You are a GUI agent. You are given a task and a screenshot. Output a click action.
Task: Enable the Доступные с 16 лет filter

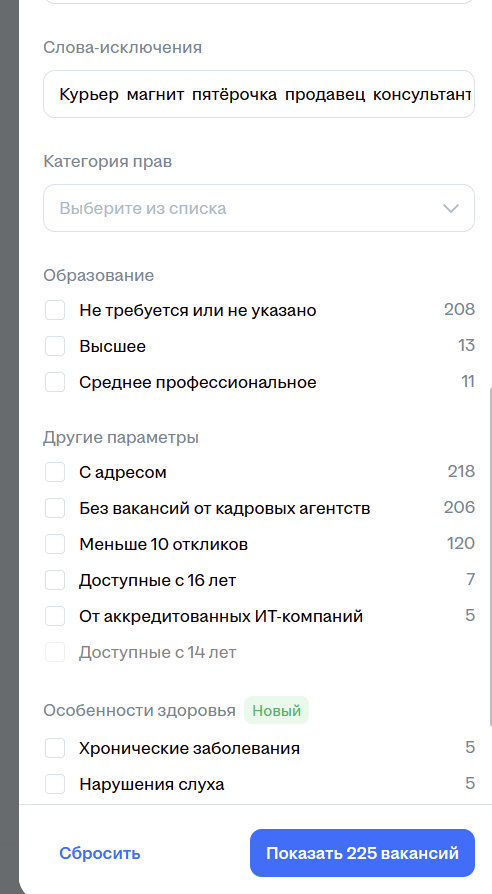(55, 580)
